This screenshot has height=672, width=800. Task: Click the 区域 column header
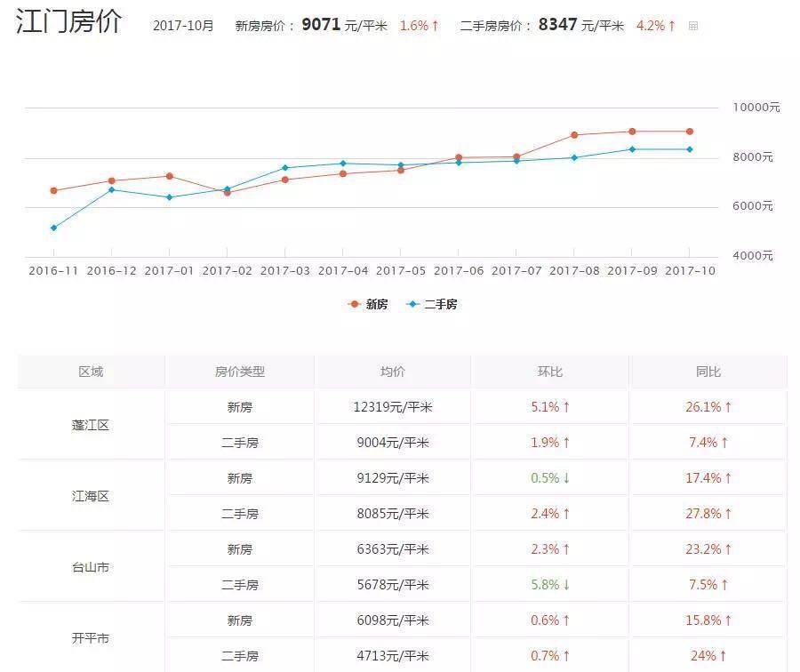91,372
